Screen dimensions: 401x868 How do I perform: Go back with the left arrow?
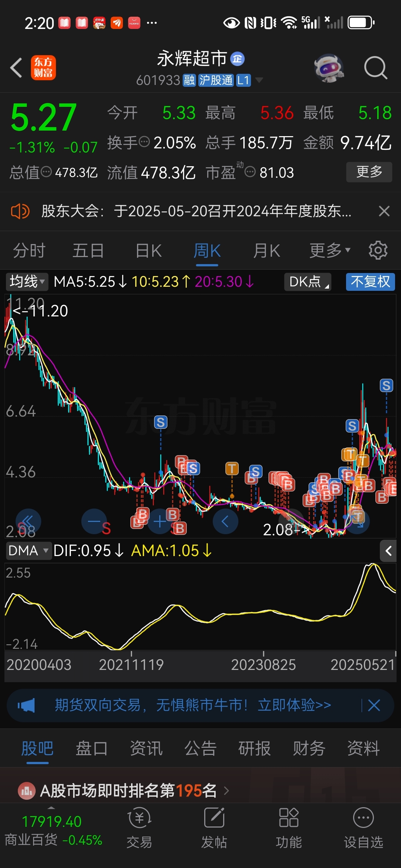pos(16,68)
